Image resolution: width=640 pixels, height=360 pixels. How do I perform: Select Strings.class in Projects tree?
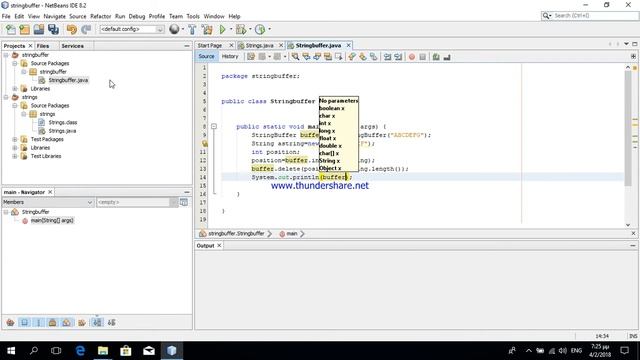[x=62, y=122]
